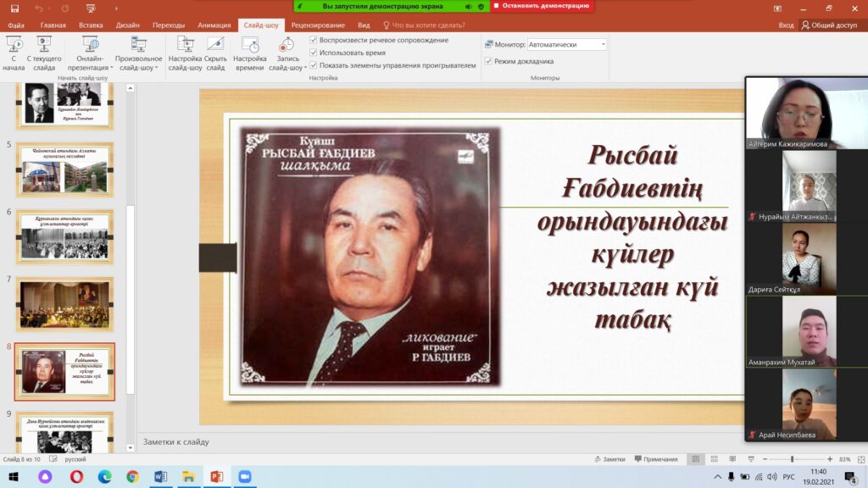Show hidden tray icons chevron
Screen dimensions: 868x488
[717, 476]
